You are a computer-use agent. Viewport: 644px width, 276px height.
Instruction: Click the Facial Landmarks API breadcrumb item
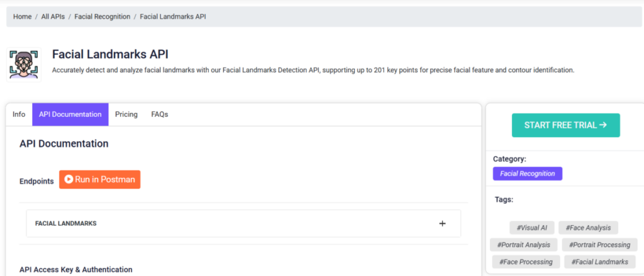pos(173,17)
